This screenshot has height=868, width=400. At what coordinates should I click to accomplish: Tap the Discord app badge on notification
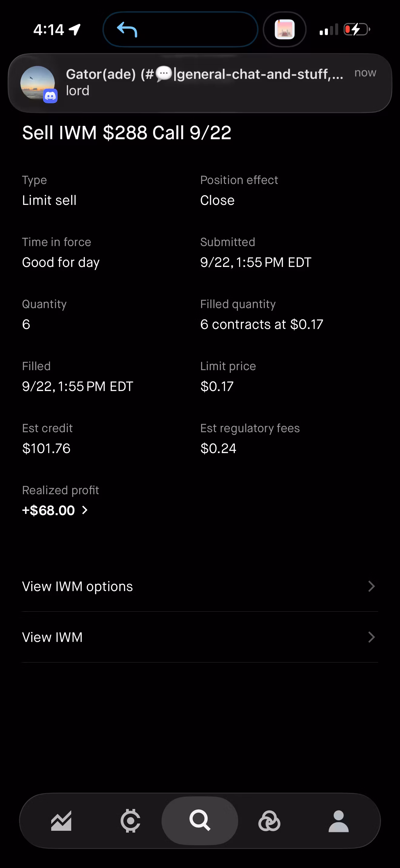[50, 96]
